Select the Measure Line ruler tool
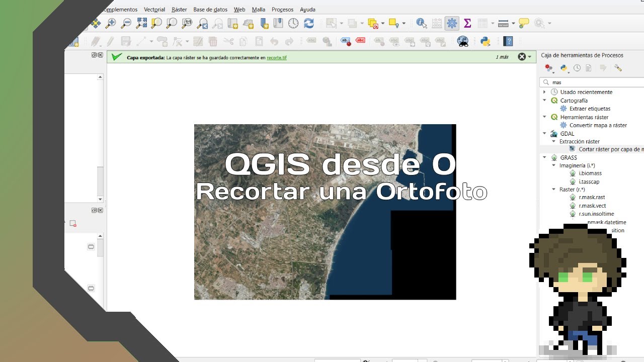 pos(503,23)
